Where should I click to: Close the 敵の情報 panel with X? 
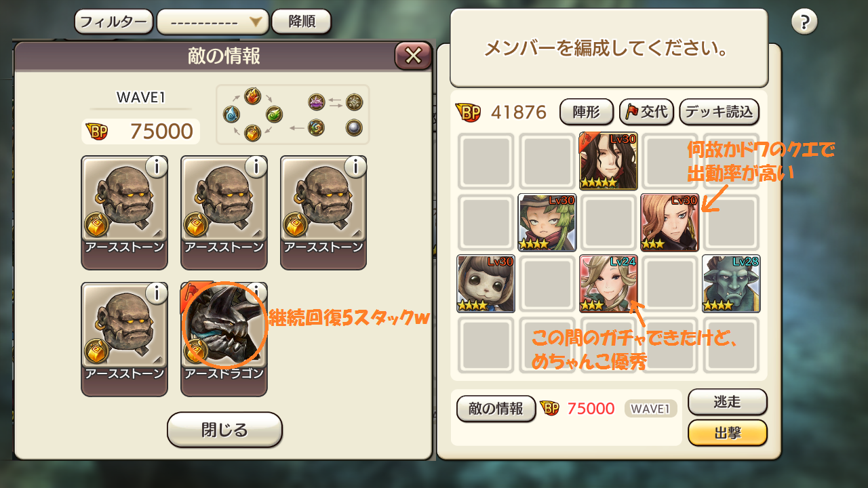pyautogui.click(x=412, y=56)
